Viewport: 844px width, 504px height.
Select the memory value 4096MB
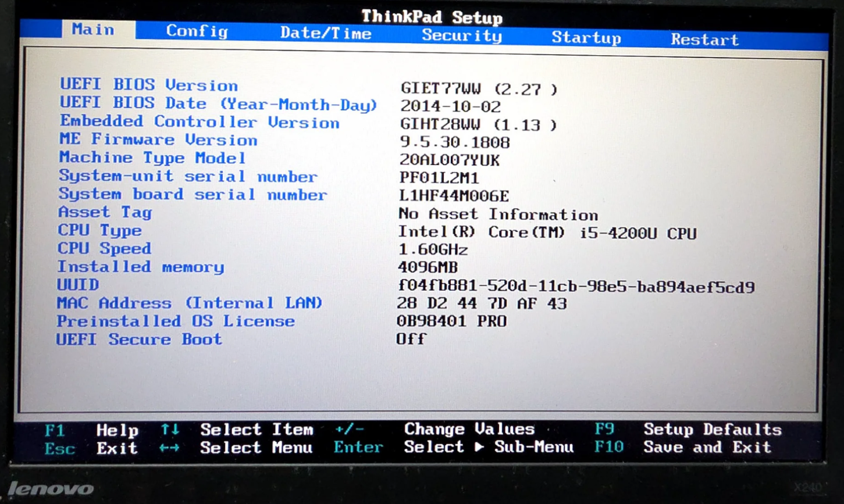(x=428, y=267)
